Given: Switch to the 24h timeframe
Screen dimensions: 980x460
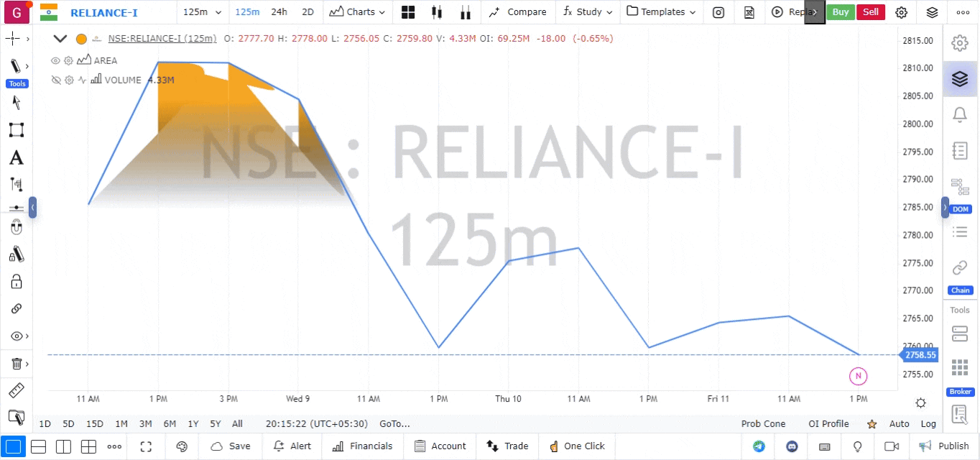Looking at the screenshot, I should click(279, 12).
